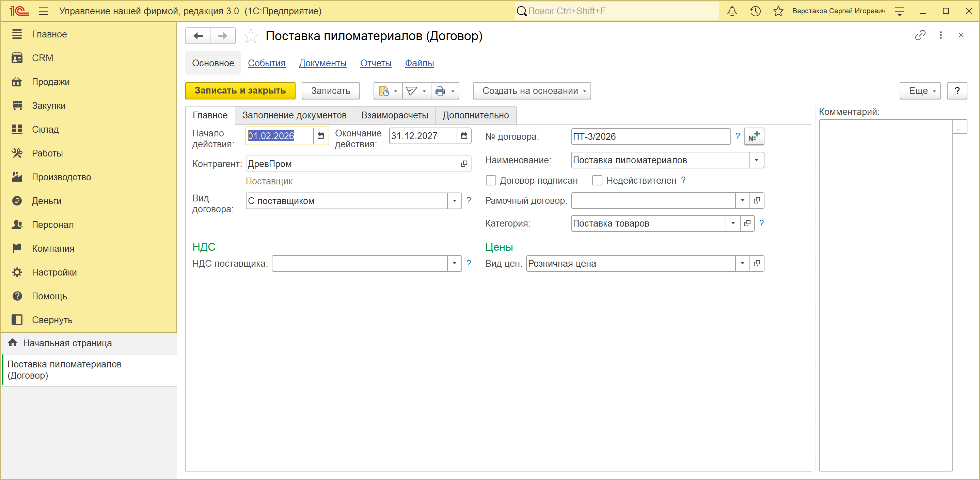Open the Категория linked record
Viewport: 980px width, 480px height.
point(747,223)
